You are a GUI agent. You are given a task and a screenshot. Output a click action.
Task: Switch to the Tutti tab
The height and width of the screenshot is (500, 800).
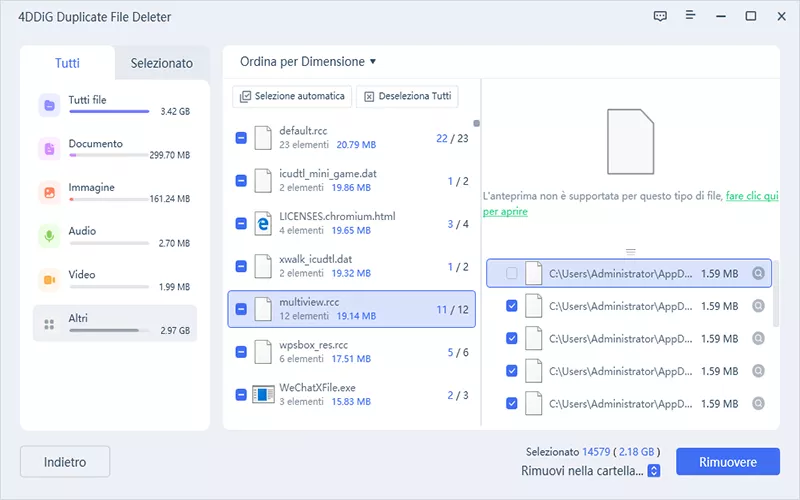click(x=67, y=63)
